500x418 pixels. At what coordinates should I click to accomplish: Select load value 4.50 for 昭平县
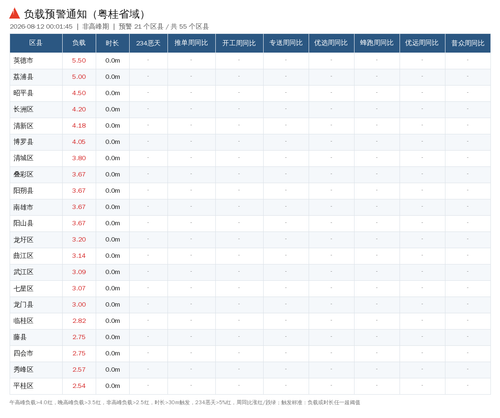79,93
